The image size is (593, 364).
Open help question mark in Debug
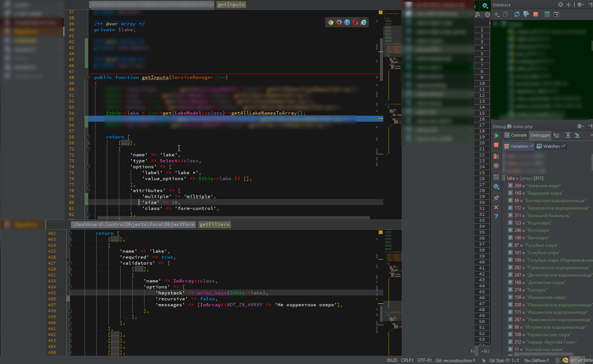coord(496,217)
